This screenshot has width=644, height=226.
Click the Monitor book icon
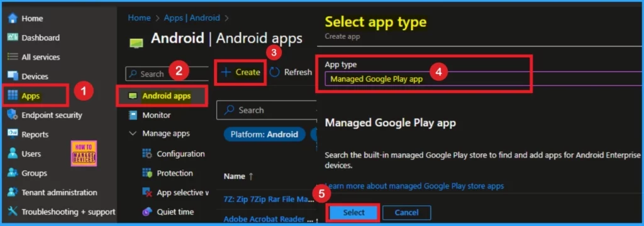point(133,116)
